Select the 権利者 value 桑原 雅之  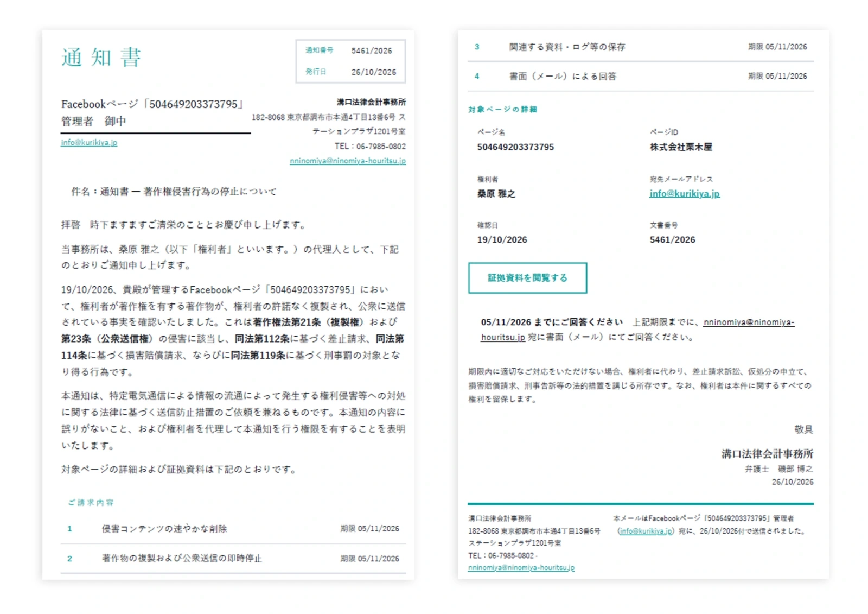496,194
